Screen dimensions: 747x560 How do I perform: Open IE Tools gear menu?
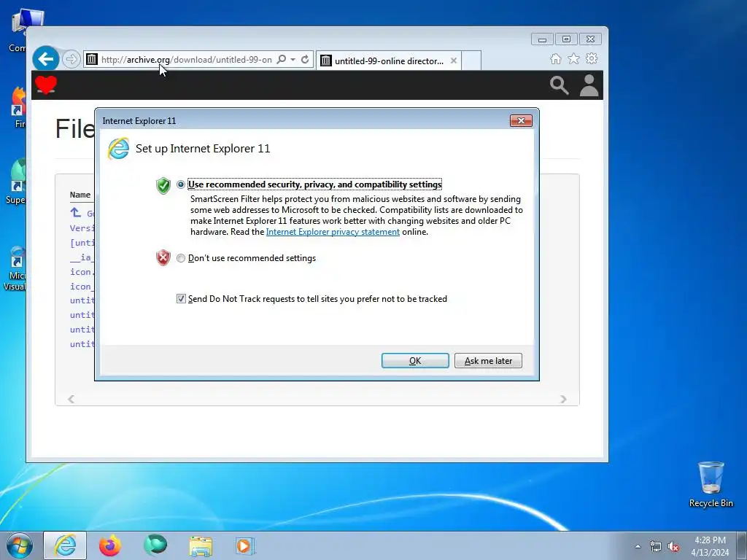pyautogui.click(x=592, y=58)
